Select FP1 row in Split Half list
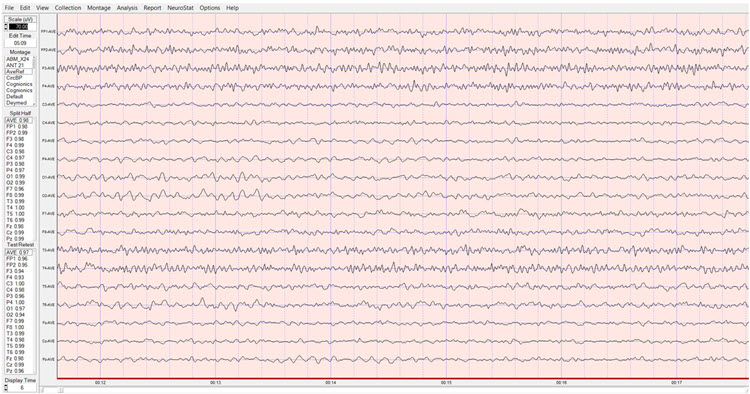The height and width of the screenshot is (394, 750). 19,127
